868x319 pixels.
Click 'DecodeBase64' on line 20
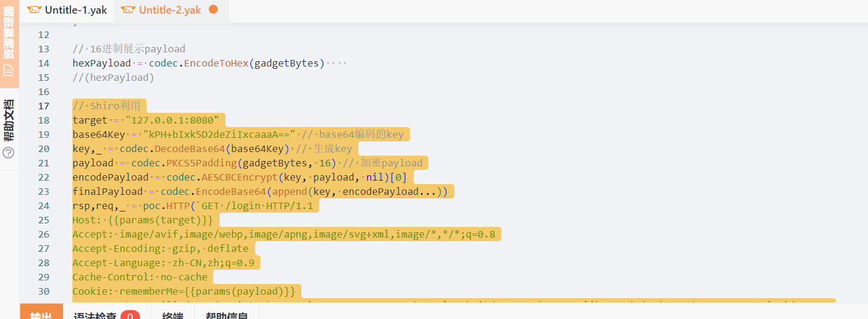coord(190,149)
